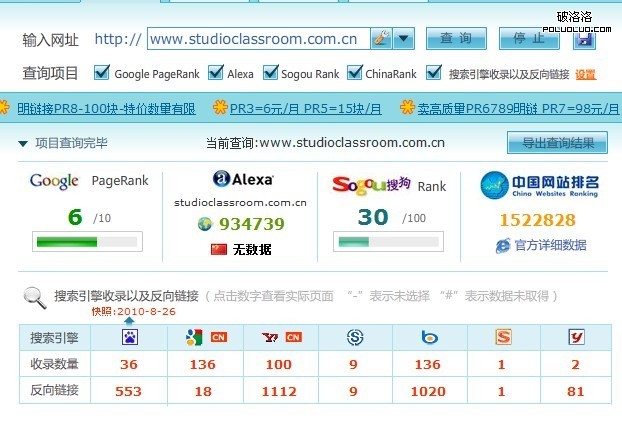Click the Youdao icon in last column
This screenshot has width=622, height=421.
click(576, 338)
